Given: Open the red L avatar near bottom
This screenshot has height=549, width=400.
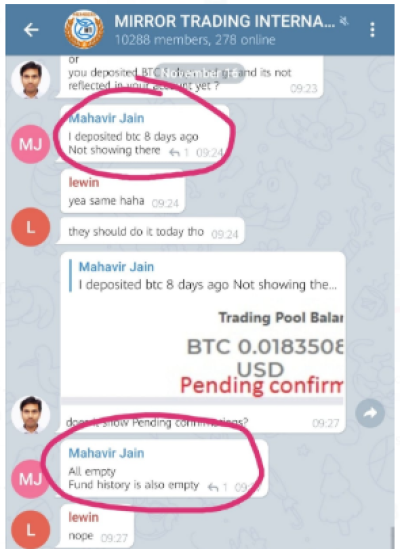Looking at the screenshot, I should 31,529.
